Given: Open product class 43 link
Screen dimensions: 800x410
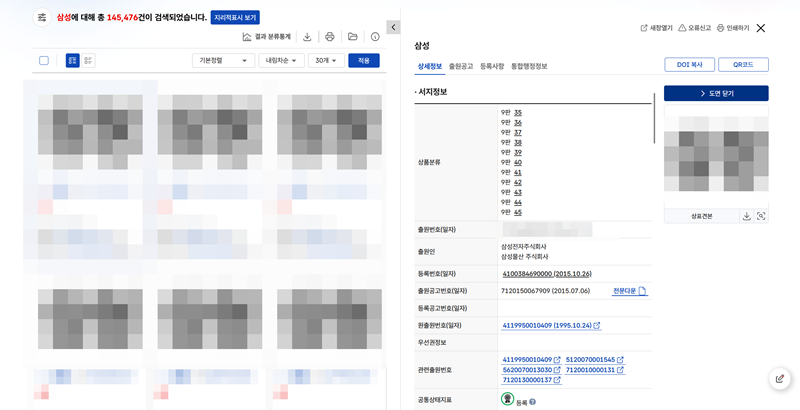Looking at the screenshot, I should point(518,192).
